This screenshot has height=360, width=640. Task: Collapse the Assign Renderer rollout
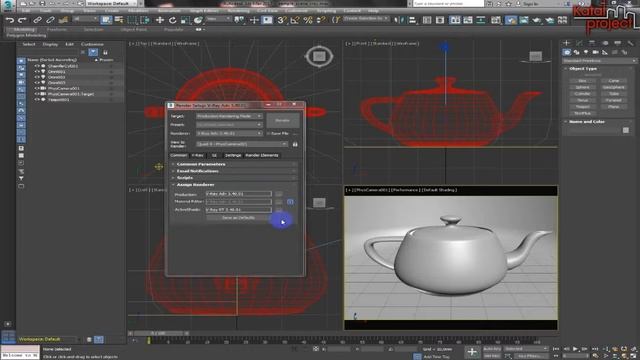point(234,185)
